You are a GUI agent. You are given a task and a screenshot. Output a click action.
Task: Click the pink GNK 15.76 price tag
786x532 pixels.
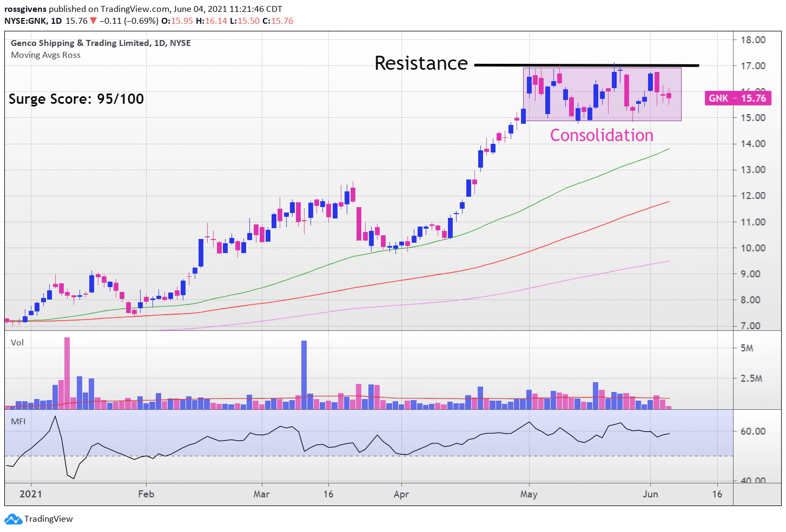(737, 98)
